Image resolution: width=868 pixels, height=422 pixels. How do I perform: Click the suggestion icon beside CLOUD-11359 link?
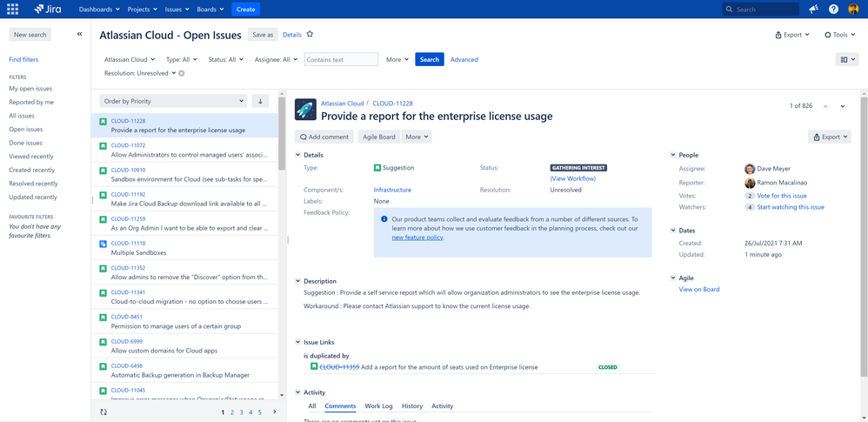tap(314, 366)
